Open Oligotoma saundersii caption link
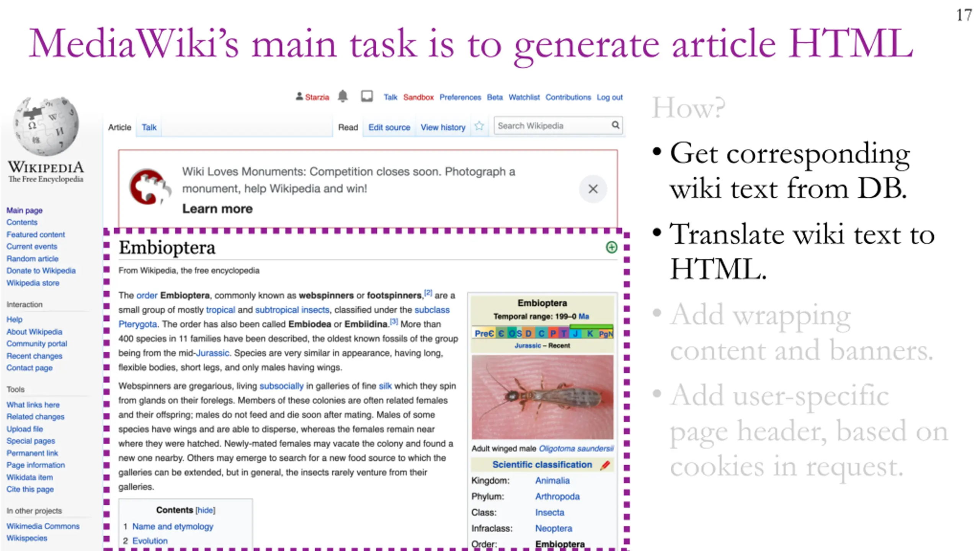 coord(576,448)
